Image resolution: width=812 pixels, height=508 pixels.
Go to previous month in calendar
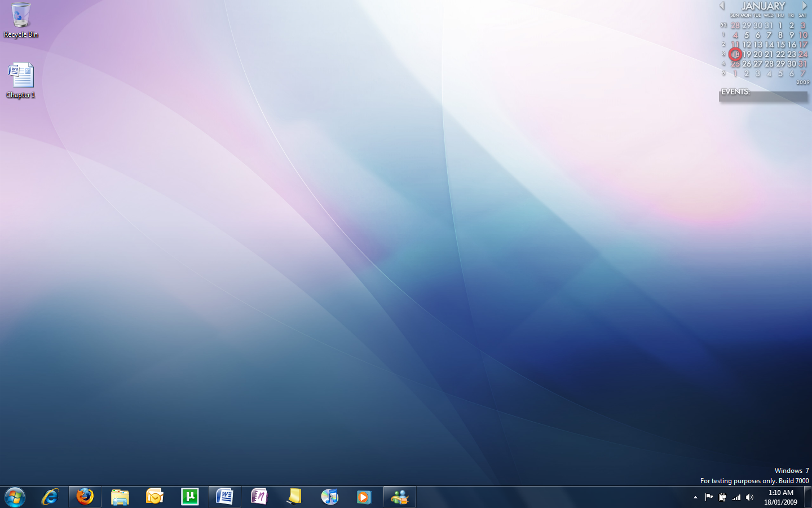tap(722, 6)
